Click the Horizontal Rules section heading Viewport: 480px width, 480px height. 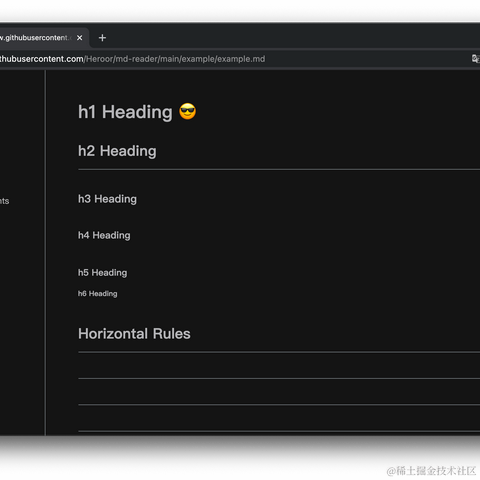[134, 334]
